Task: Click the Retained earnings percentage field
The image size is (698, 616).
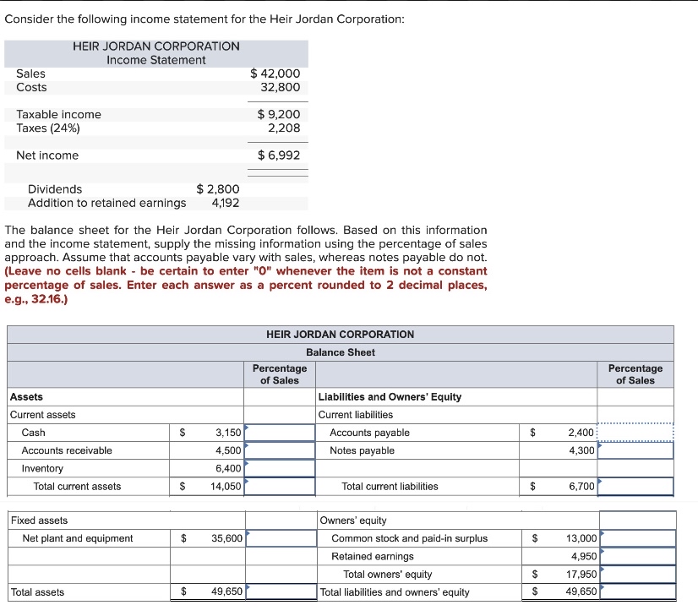Action: [x=635, y=556]
